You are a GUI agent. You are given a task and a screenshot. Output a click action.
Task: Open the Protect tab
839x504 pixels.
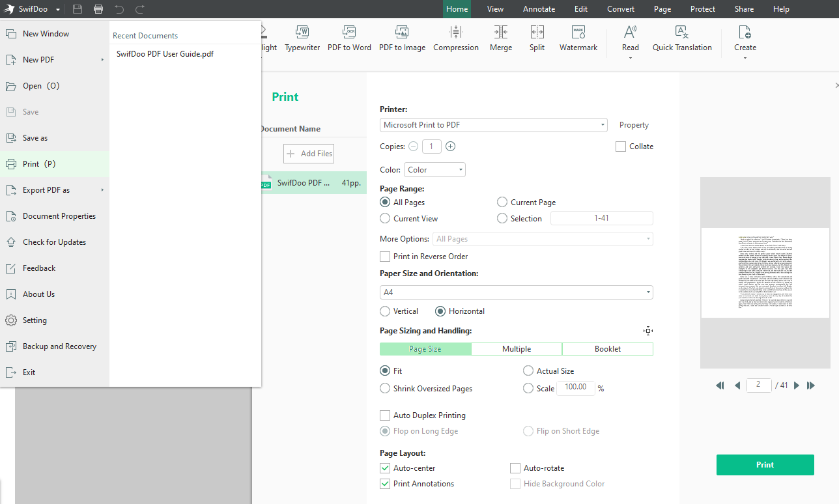(x=703, y=9)
